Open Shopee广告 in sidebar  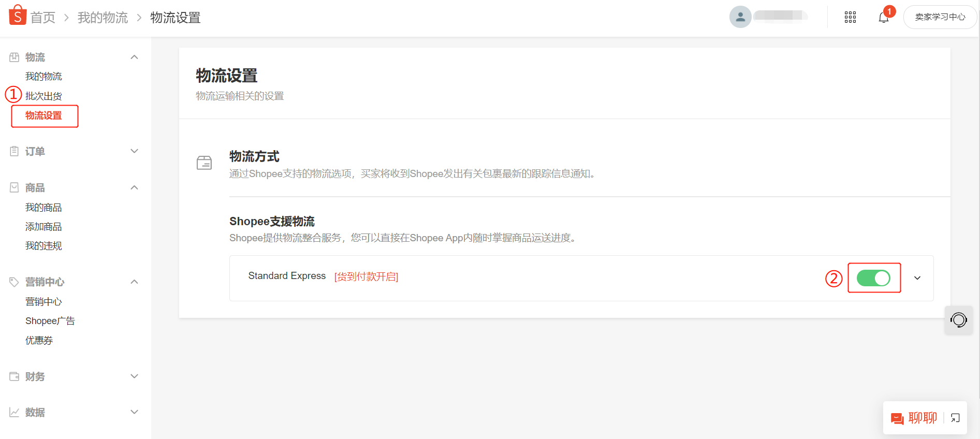(x=50, y=321)
